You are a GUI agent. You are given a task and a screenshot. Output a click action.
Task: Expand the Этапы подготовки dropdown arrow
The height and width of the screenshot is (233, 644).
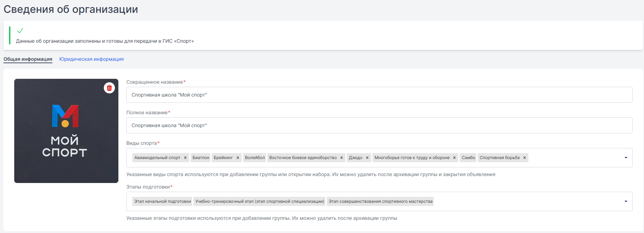(626, 201)
